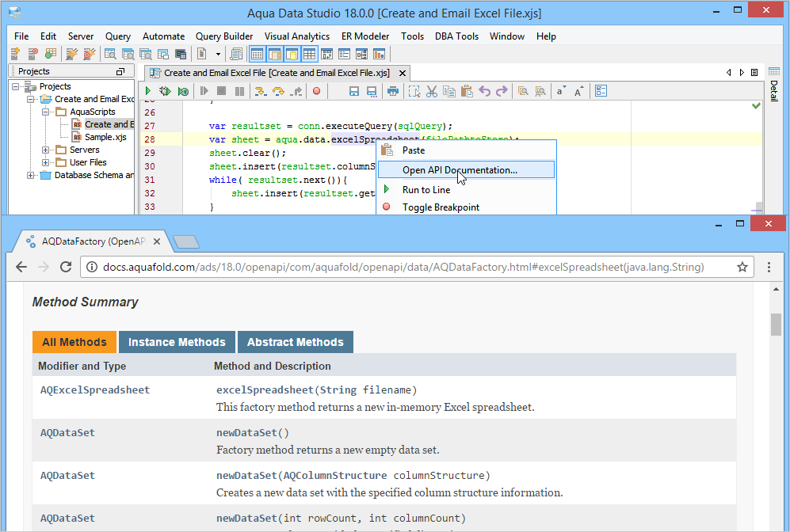Click the Find and Replace icon
The width and height of the screenshot is (790, 532).
(540, 91)
